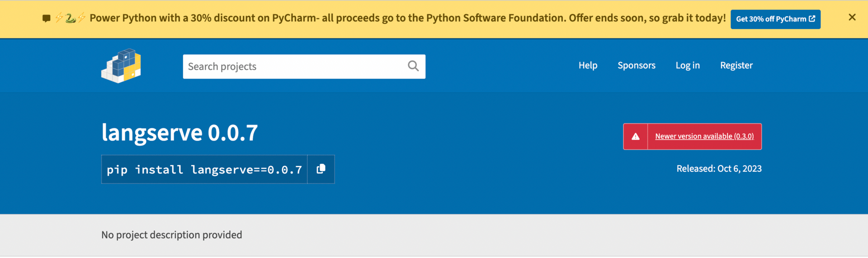
Task: Click the first lightning bolt emoji
Action: 59,18
